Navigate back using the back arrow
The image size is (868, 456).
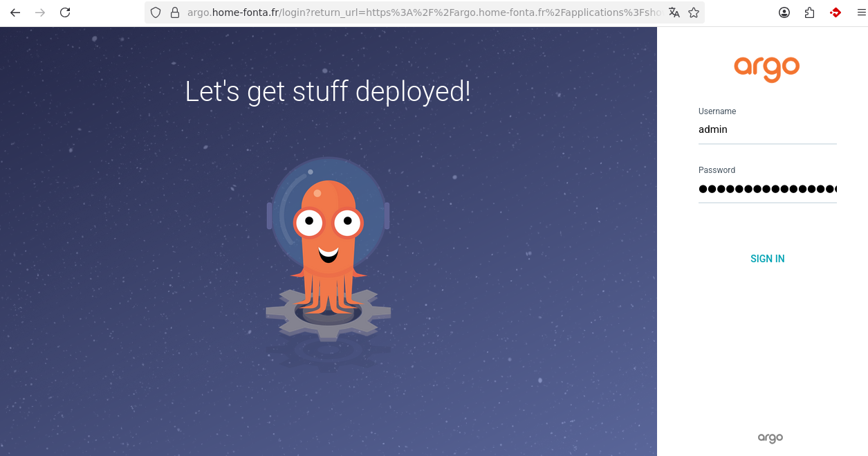coord(15,12)
